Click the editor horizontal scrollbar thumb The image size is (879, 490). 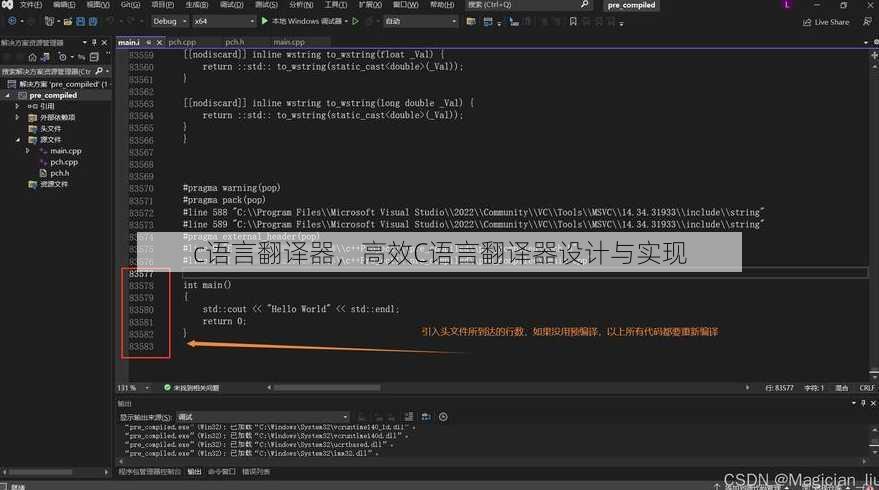327,387
